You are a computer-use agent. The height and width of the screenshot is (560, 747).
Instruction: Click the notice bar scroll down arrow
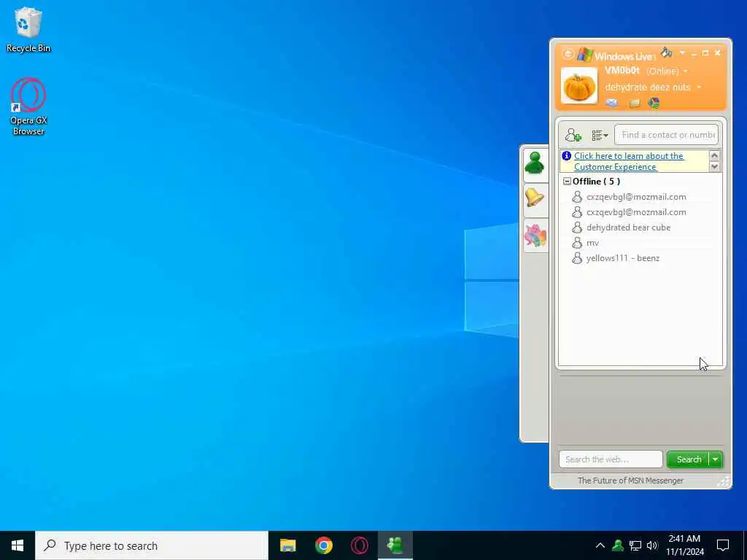(714, 166)
